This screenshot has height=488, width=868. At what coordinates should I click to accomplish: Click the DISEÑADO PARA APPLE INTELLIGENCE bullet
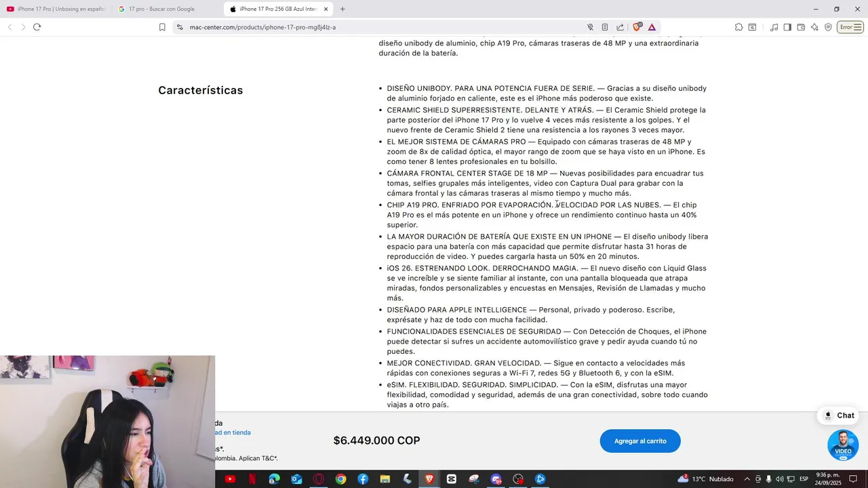click(x=531, y=314)
